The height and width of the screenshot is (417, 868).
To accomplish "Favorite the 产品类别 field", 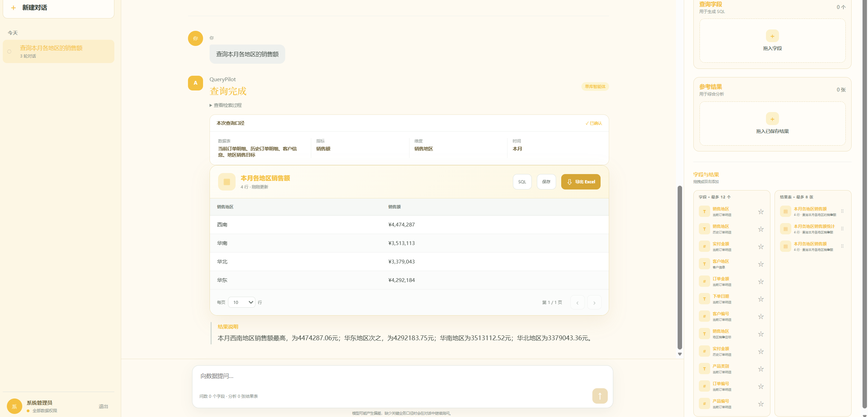I will tap(761, 369).
